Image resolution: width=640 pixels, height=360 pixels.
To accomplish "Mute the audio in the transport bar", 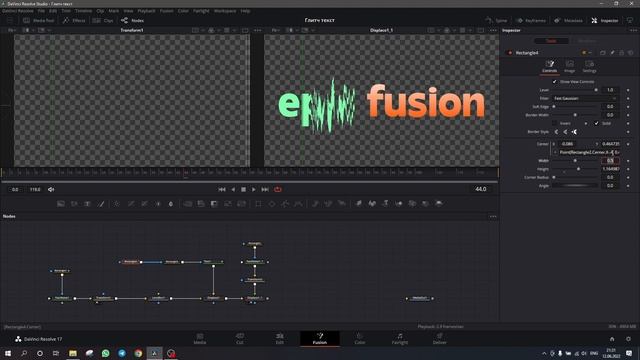I will (x=51, y=189).
